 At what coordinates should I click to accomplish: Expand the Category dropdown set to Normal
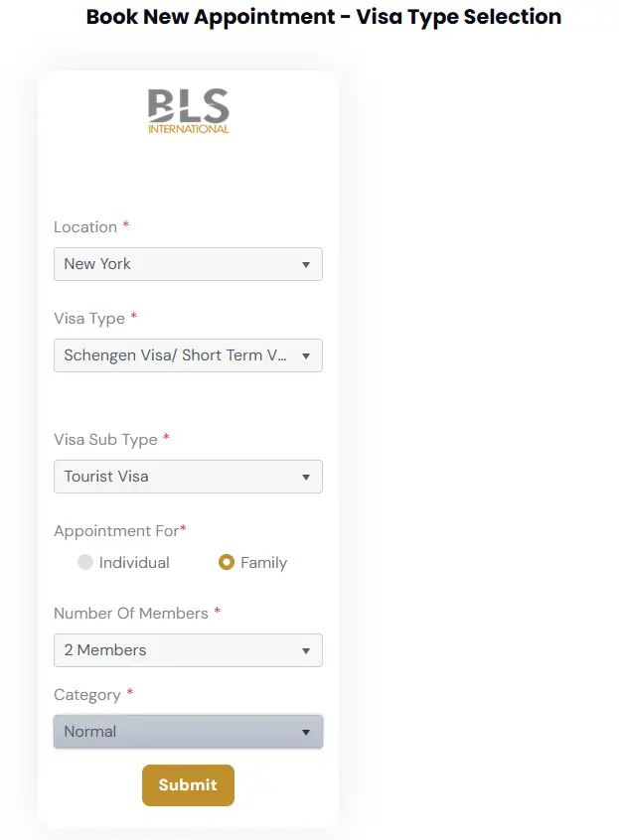[x=188, y=732]
